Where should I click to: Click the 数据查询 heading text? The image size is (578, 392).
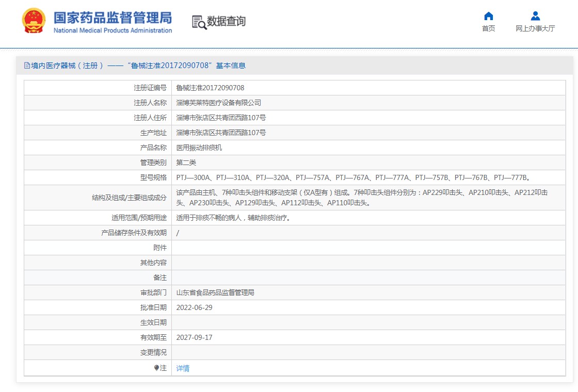226,22
